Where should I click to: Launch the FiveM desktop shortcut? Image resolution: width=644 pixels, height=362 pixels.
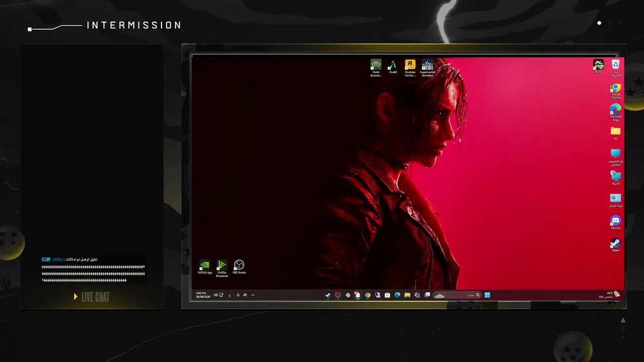point(393,67)
